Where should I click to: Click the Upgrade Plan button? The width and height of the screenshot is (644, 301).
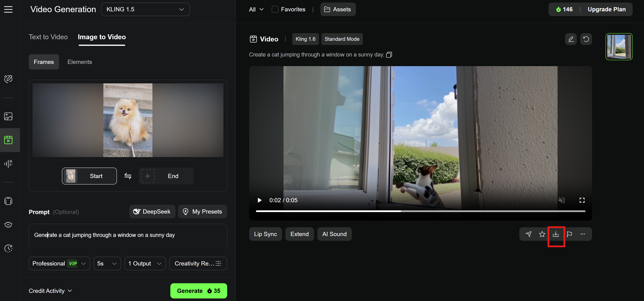(x=606, y=9)
